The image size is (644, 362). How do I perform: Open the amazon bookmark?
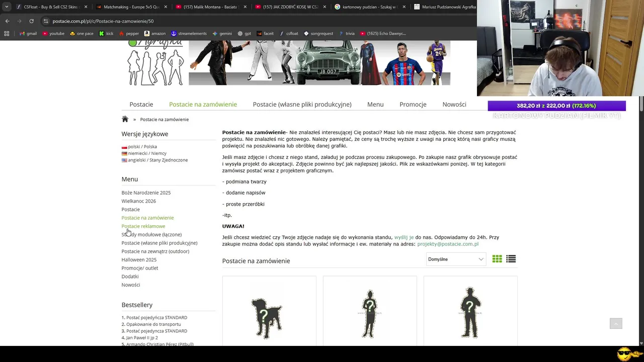coord(155,34)
